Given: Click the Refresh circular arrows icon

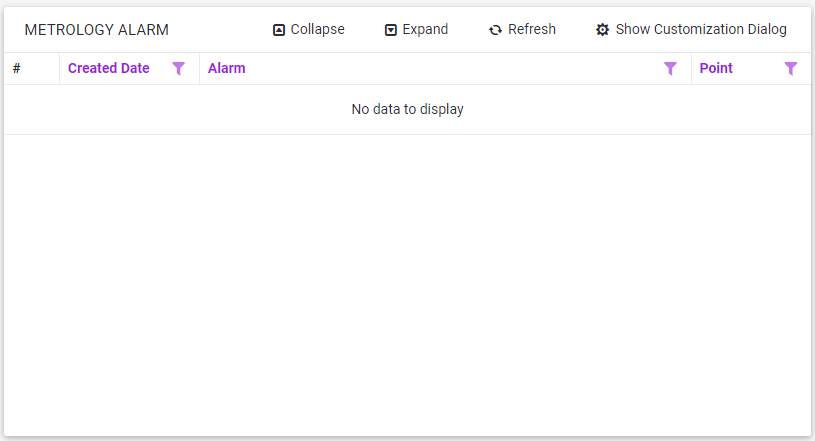Looking at the screenshot, I should tap(495, 30).
